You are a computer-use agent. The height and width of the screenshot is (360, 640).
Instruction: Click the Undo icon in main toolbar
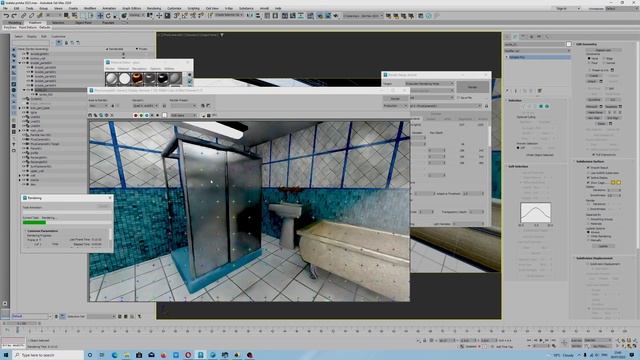tap(6, 16)
